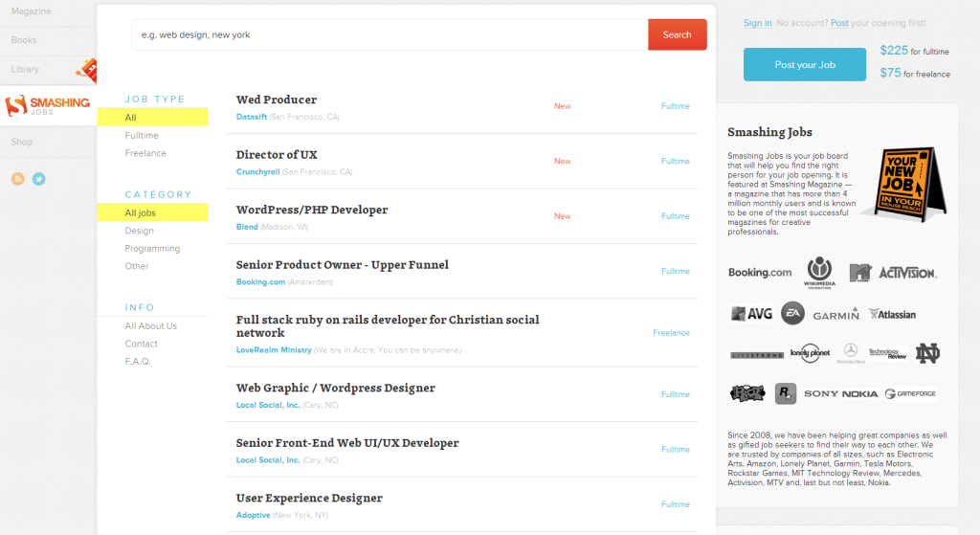
Task: Select the Design category
Action: coord(139,231)
